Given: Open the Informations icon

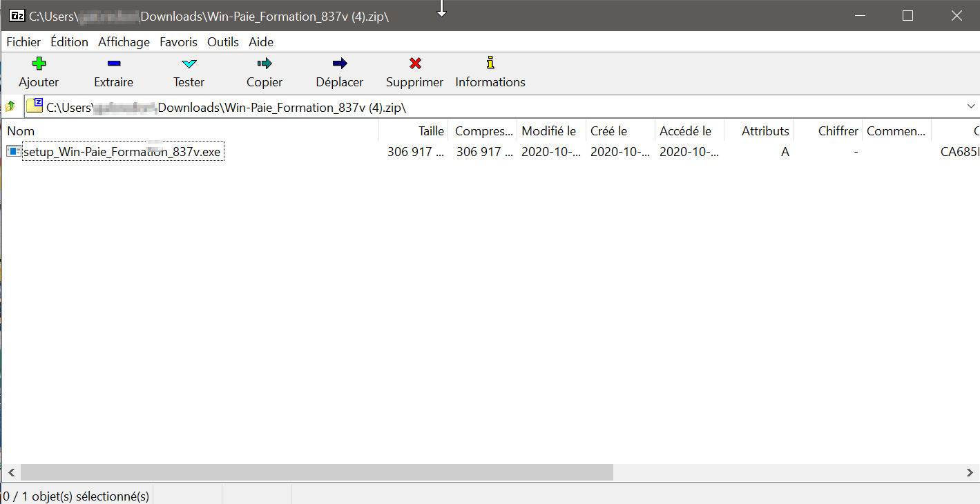Looking at the screenshot, I should [490, 64].
